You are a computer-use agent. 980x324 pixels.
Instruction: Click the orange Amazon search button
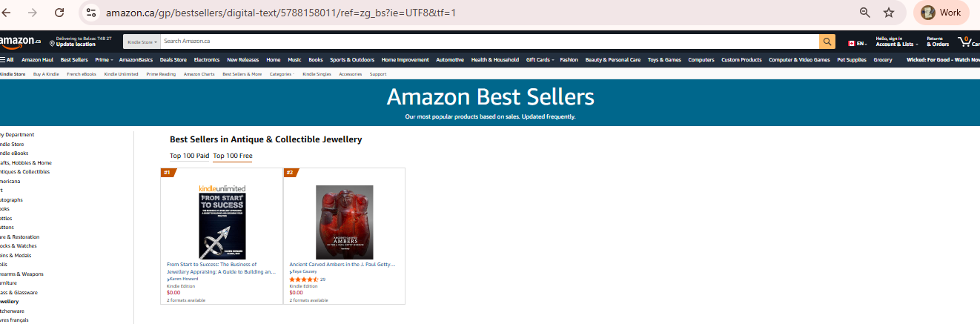tap(827, 42)
